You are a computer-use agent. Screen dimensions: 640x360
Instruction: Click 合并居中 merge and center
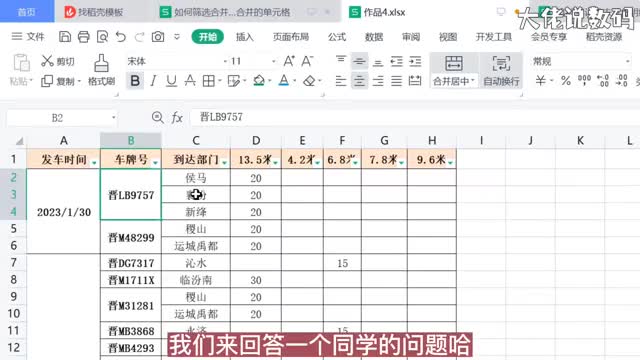tap(453, 71)
